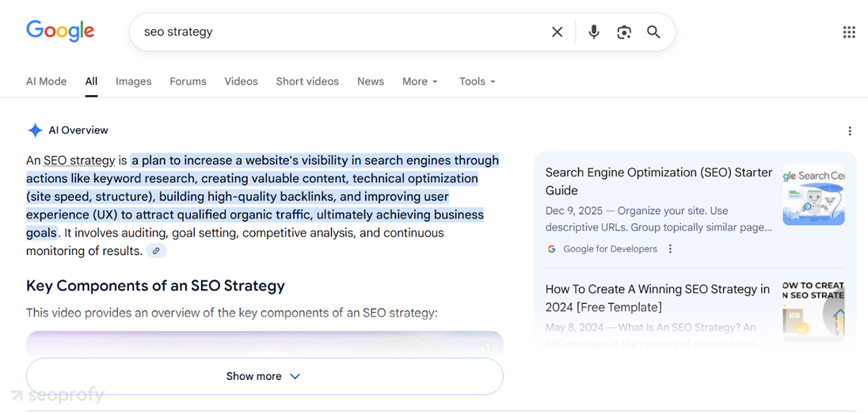The image size is (868, 414).
Task: Open the Short videos tab
Action: [307, 82]
